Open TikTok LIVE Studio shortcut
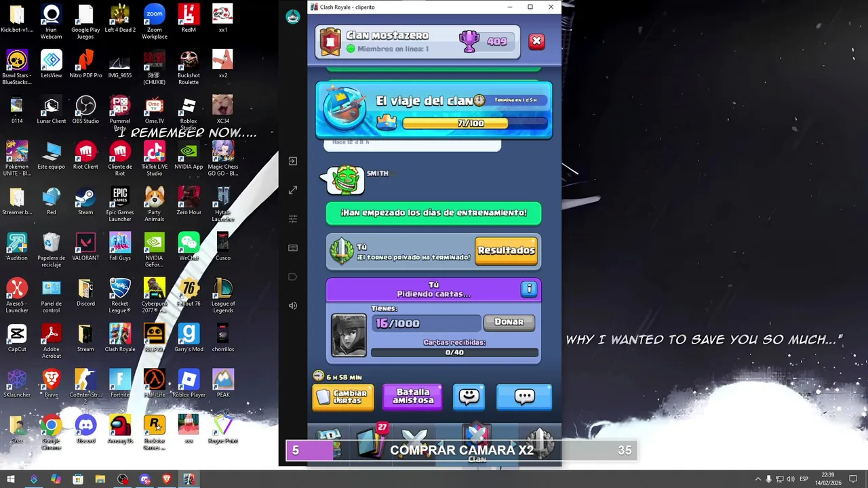This screenshot has width=868, height=488. [155, 159]
